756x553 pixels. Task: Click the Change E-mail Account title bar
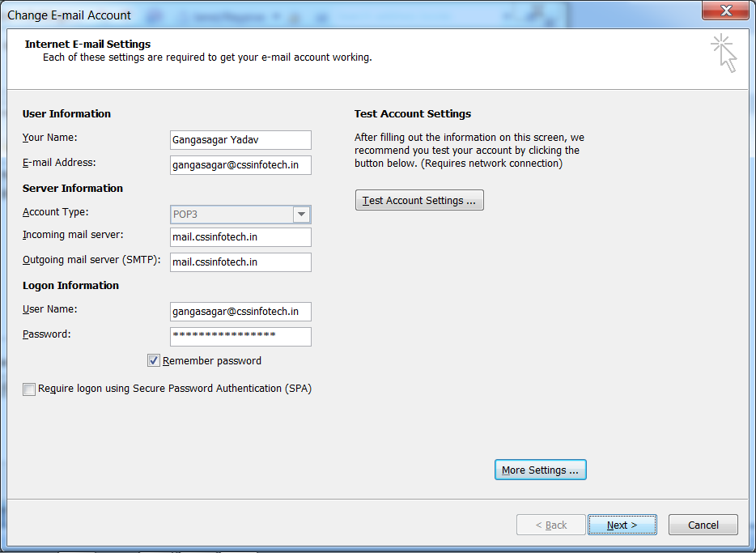coord(69,15)
